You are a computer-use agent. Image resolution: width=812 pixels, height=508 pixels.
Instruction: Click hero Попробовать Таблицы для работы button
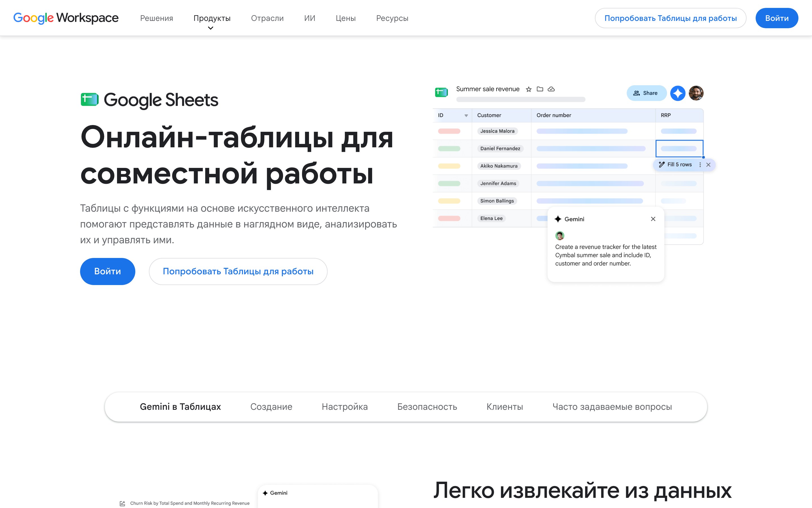238,271
